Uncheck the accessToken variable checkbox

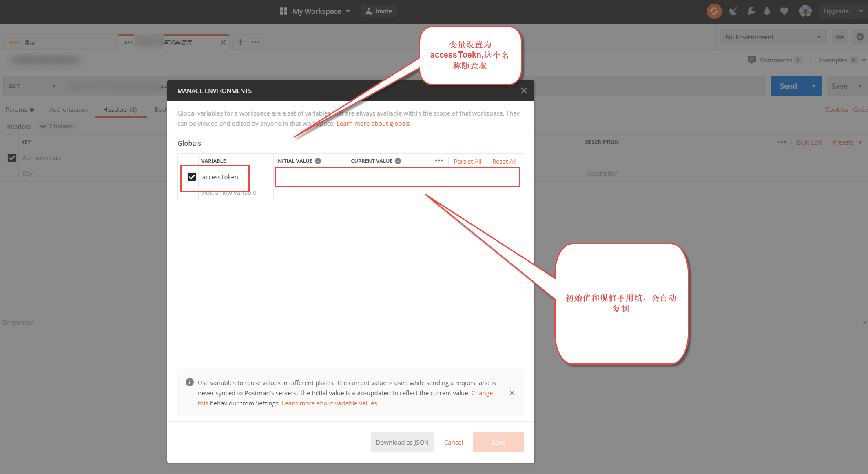tap(192, 177)
